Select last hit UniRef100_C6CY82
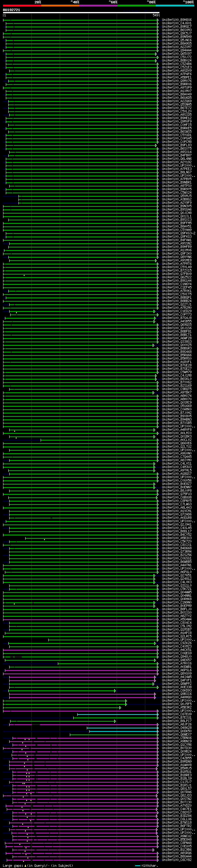The width and height of the screenshot is (197, 868). click(177, 860)
